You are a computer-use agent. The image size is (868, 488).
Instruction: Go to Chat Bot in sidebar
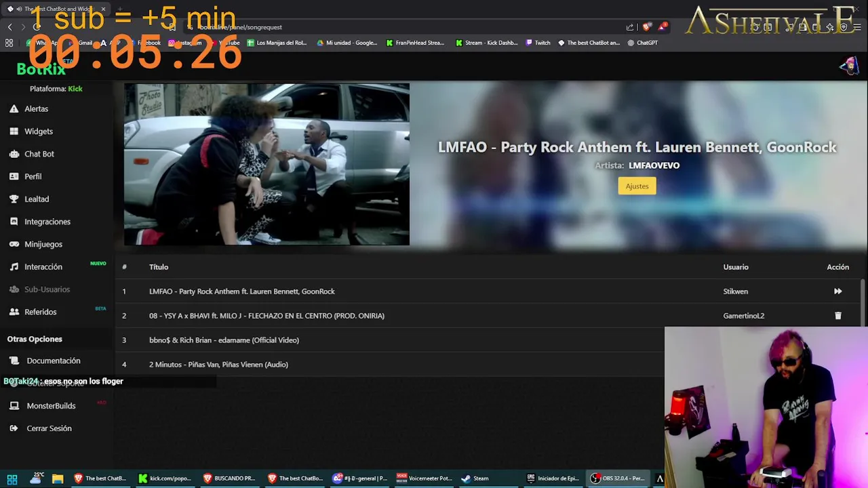32,154
